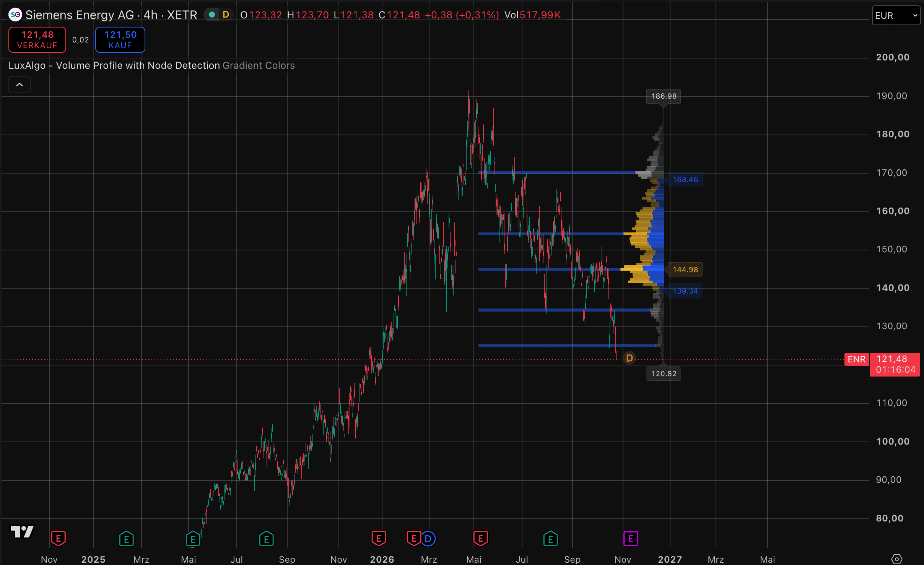Open the purple upcoming earnings marker
The width and height of the screenshot is (924, 565).
[x=631, y=539]
